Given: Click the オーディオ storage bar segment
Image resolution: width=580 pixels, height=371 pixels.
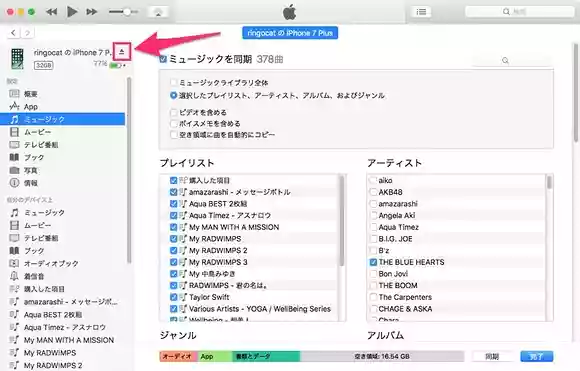Looking at the screenshot, I should (x=179, y=357).
